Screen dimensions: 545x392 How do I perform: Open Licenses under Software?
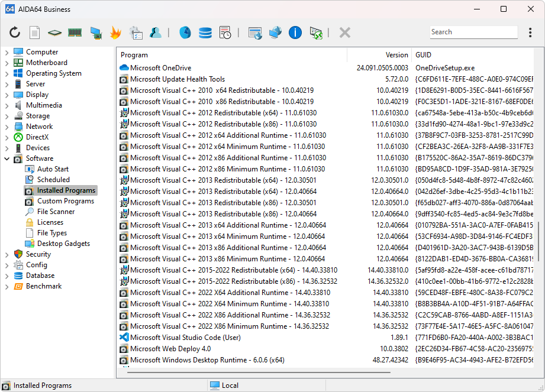coord(50,222)
